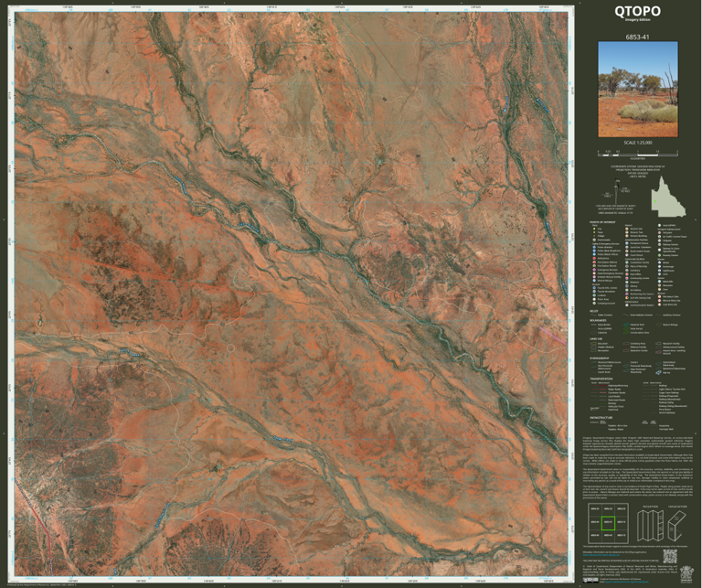Click the horizontal folds diagram
The width and height of the screenshot is (702, 588).
[676, 526]
